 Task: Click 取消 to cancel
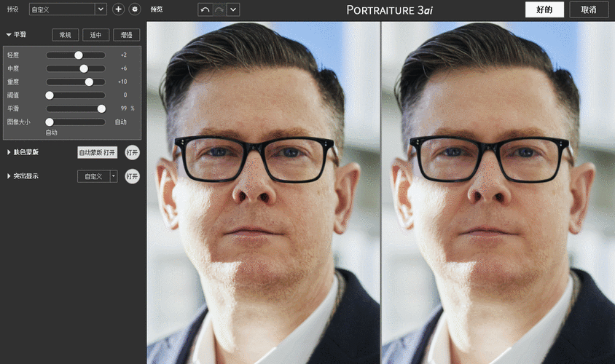point(589,9)
